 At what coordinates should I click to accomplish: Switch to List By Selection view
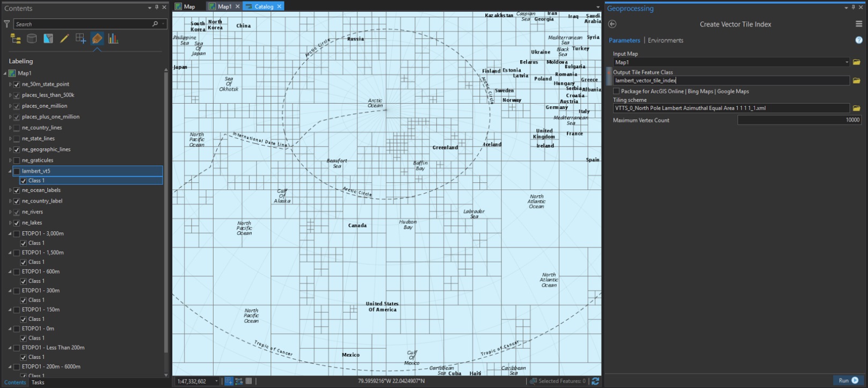[x=48, y=39]
